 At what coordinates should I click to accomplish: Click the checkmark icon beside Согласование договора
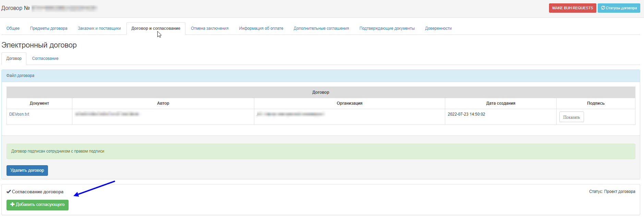tap(9, 192)
